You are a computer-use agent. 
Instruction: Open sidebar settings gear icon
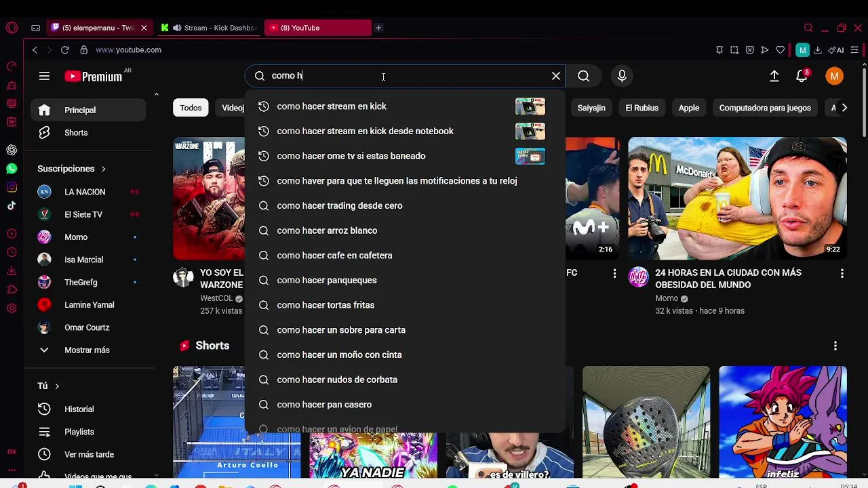point(12,308)
